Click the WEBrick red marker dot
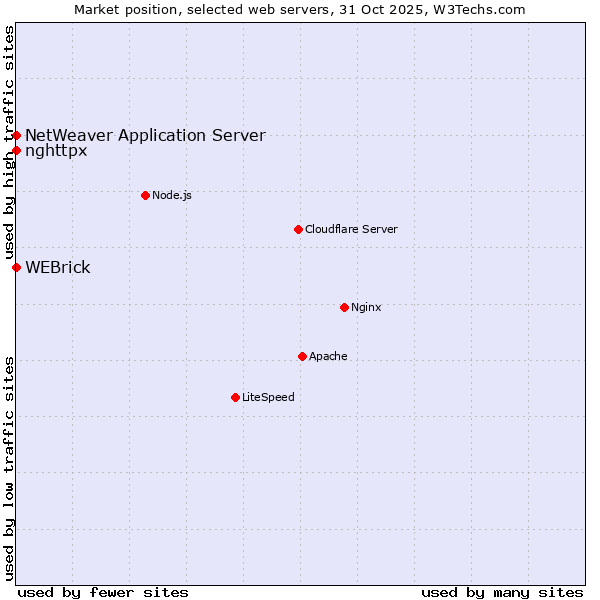The image size is (600, 600). tap(17, 267)
